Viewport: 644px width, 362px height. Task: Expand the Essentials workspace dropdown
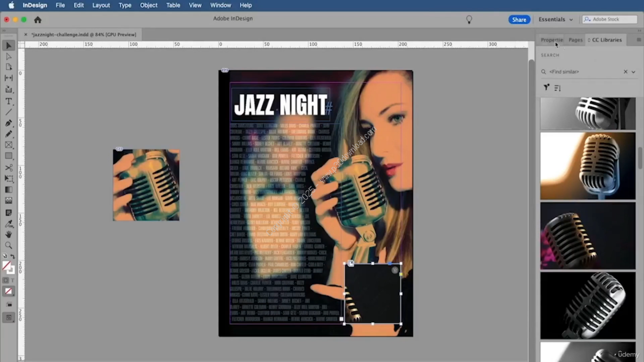pyautogui.click(x=555, y=20)
